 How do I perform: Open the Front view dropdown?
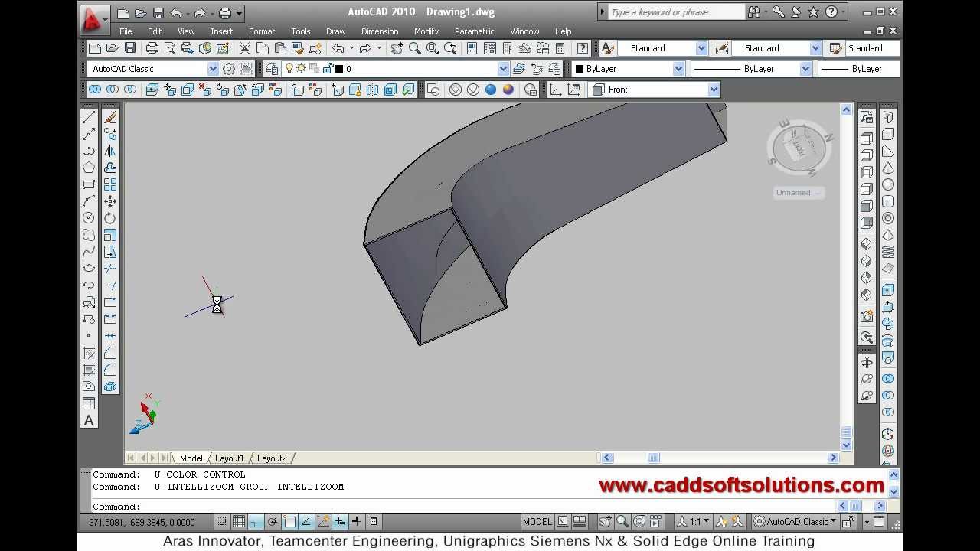click(714, 90)
